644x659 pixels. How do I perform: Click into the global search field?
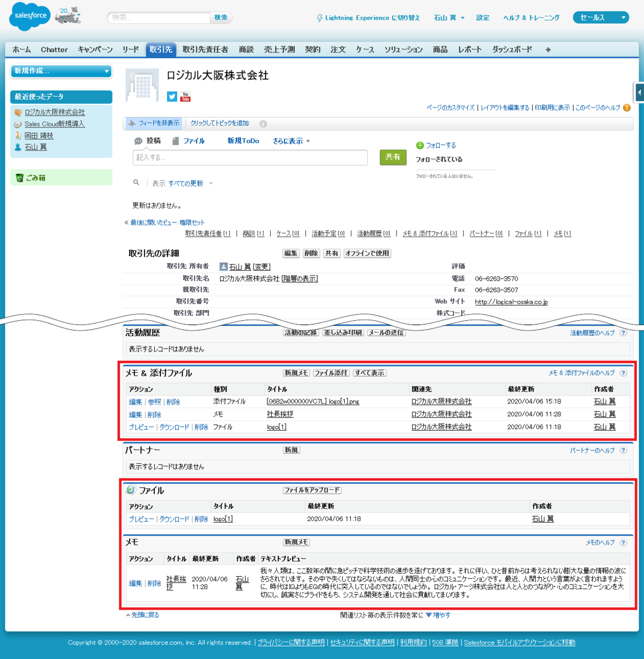(x=159, y=18)
